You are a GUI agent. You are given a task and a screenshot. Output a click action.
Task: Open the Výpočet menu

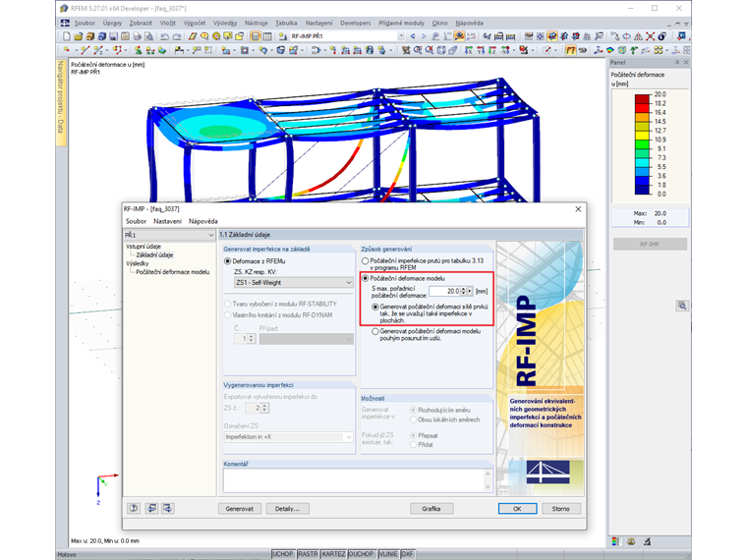point(195,23)
